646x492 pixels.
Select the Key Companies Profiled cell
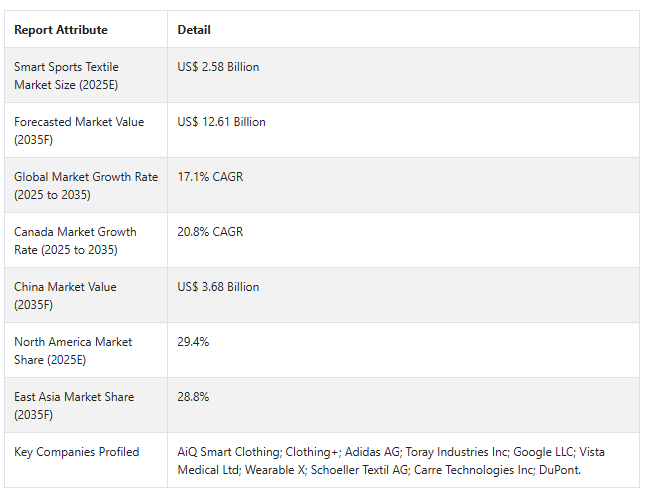click(77, 452)
